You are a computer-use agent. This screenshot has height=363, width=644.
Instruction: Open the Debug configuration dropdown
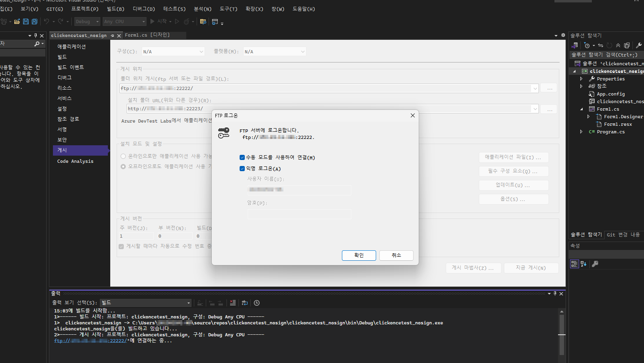pos(87,21)
